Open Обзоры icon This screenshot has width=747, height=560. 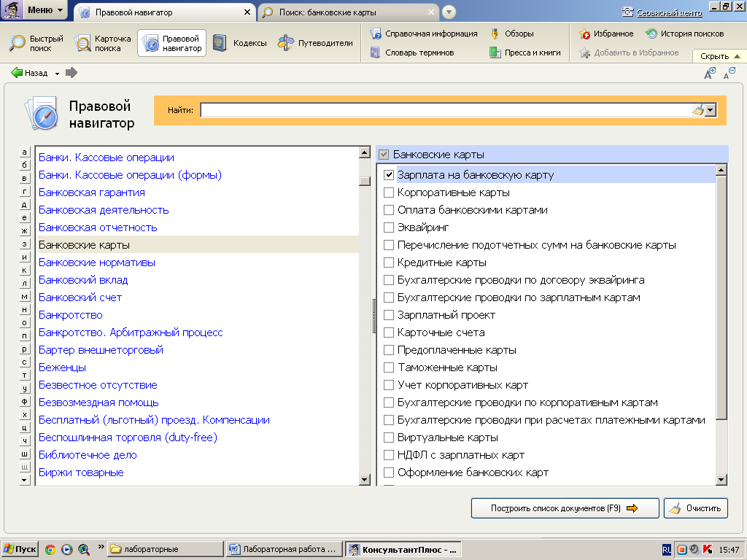pos(495,34)
